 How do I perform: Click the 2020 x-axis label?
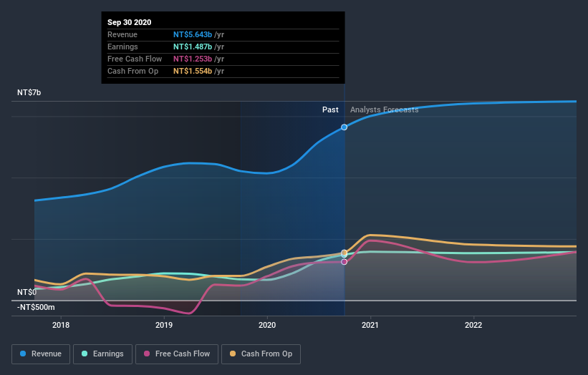(x=267, y=325)
